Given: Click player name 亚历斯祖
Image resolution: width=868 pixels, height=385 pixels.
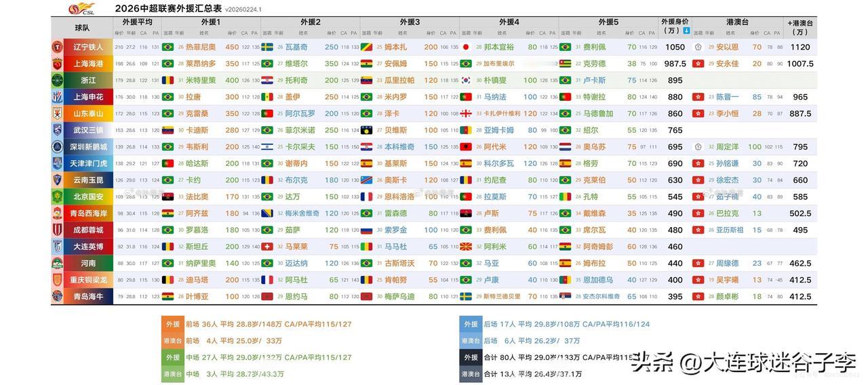Looking at the screenshot, I should (x=730, y=230).
